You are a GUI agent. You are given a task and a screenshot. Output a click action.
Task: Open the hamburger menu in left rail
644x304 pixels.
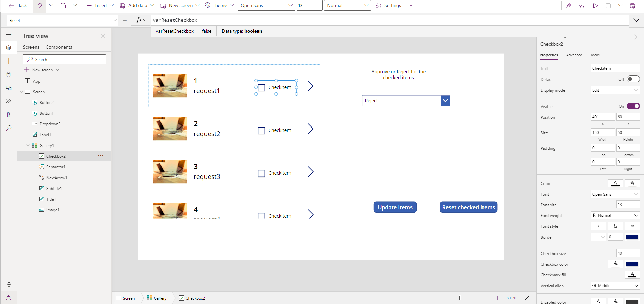click(x=9, y=35)
